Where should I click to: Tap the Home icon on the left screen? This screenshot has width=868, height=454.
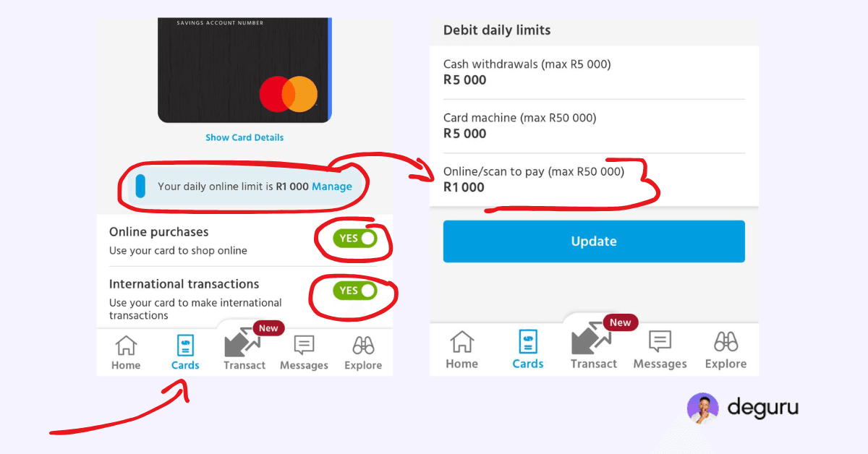point(126,351)
